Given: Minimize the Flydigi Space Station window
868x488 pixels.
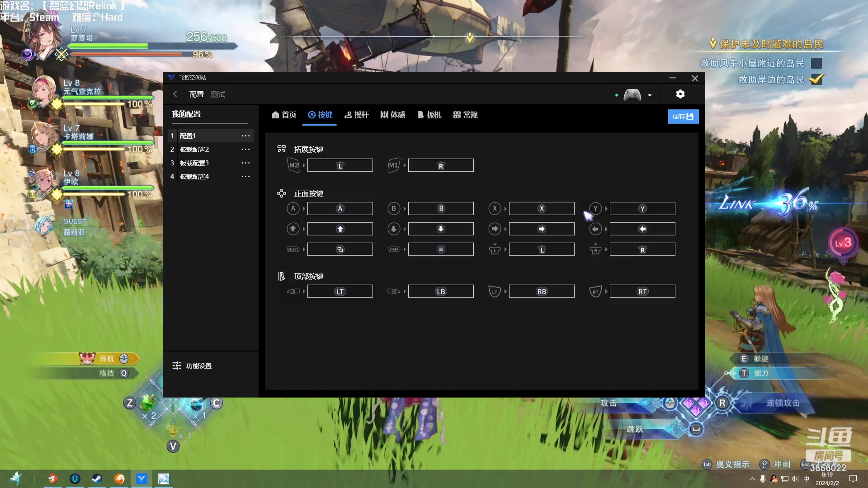Looking at the screenshot, I should click(673, 78).
